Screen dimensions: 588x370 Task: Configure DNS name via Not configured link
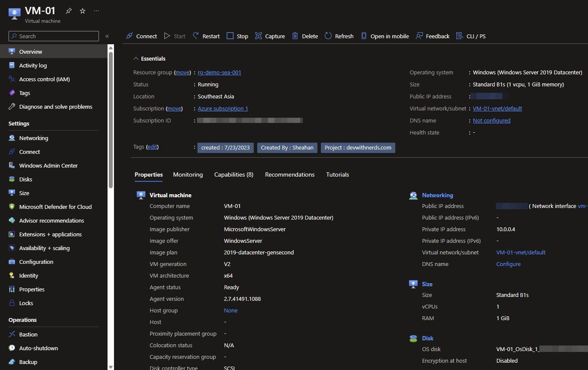[491, 120]
